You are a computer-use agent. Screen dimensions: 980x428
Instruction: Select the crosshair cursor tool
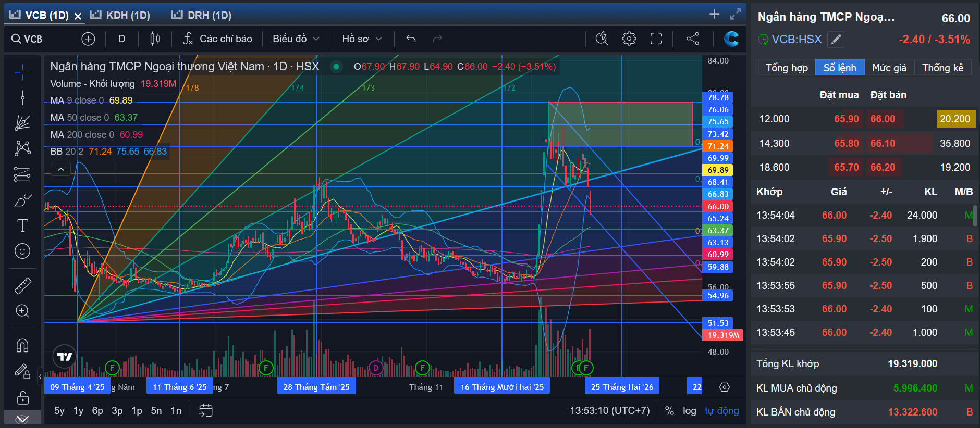coord(22,72)
